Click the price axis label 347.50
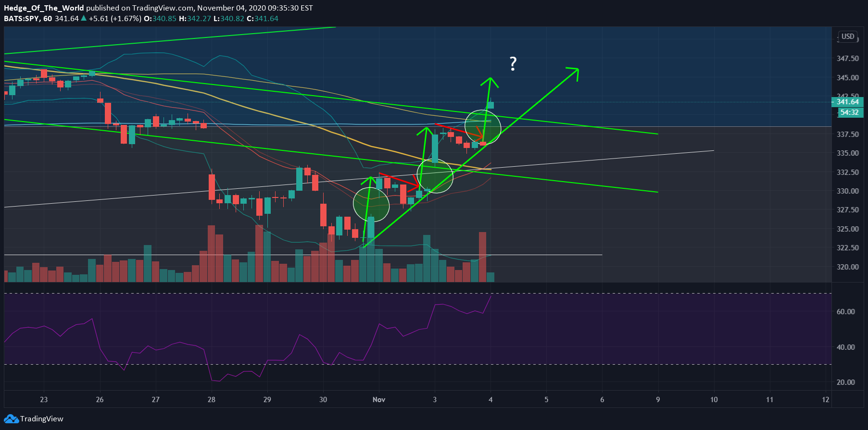The height and width of the screenshot is (430, 868). [848, 59]
